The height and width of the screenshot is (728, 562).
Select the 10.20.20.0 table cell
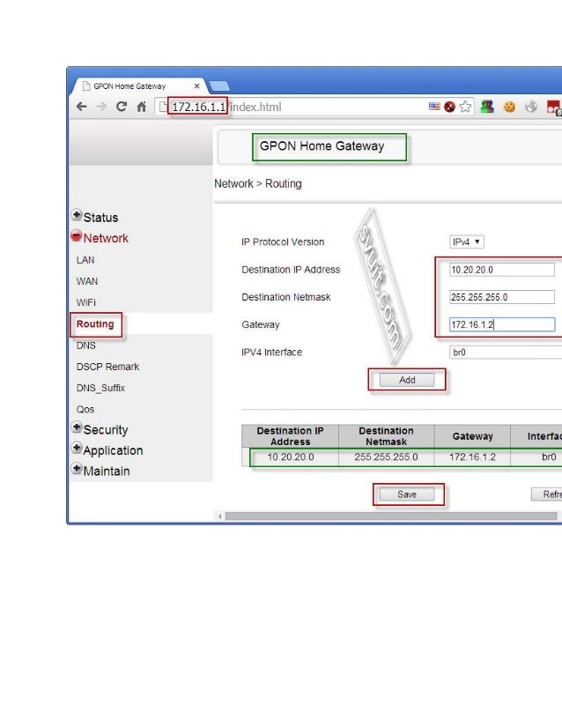point(291,457)
